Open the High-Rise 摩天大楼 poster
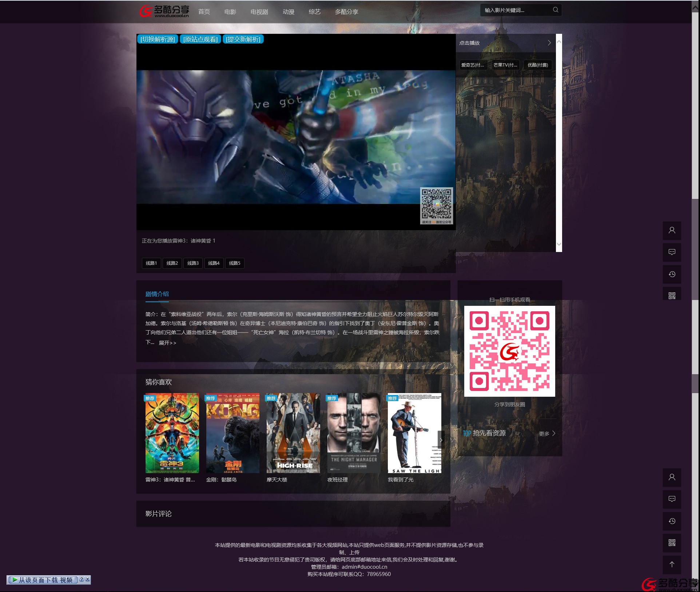This screenshot has height=592, width=700. pyautogui.click(x=293, y=433)
